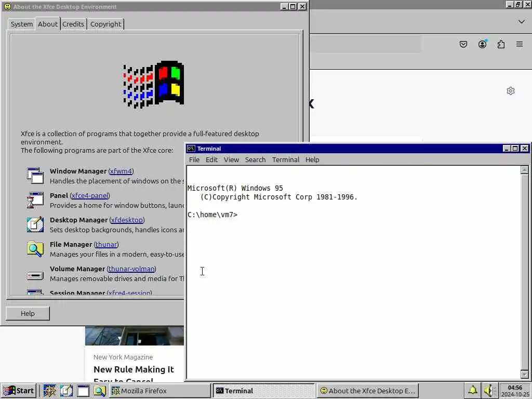Open the Search menu in Terminal
Screen dimensions: 532x399
click(255, 160)
